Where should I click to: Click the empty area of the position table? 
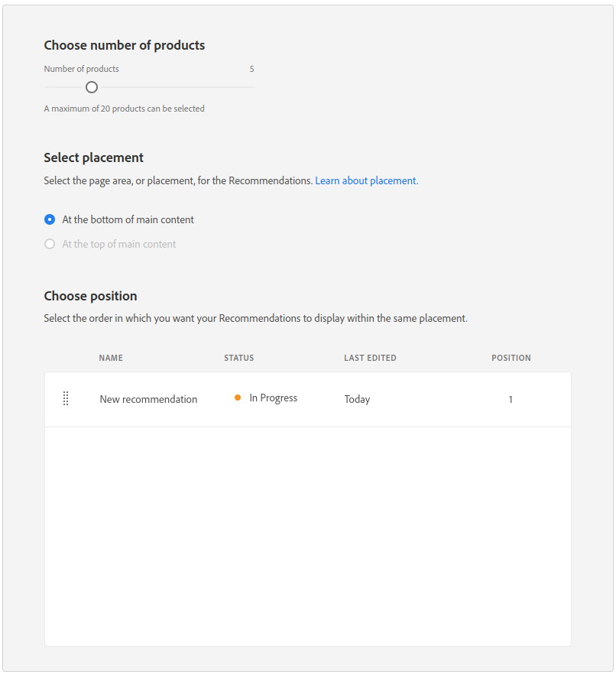point(308,536)
